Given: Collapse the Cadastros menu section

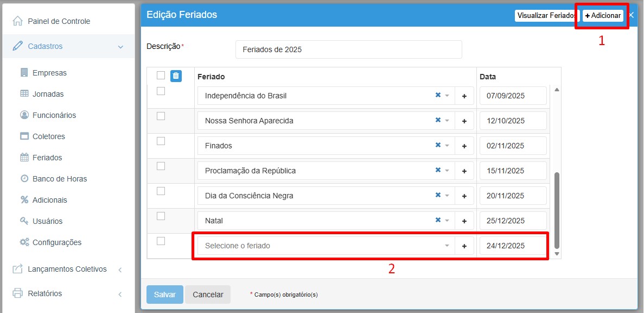Looking at the screenshot, I should [120, 47].
